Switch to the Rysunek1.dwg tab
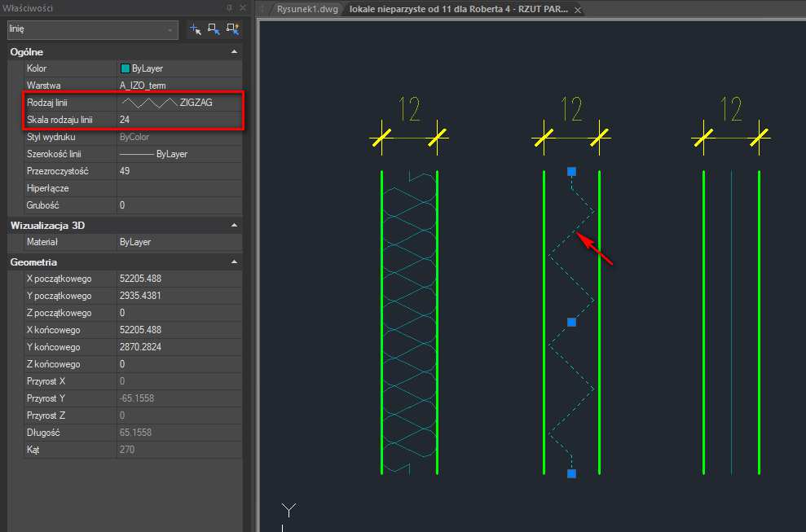 [x=308, y=10]
